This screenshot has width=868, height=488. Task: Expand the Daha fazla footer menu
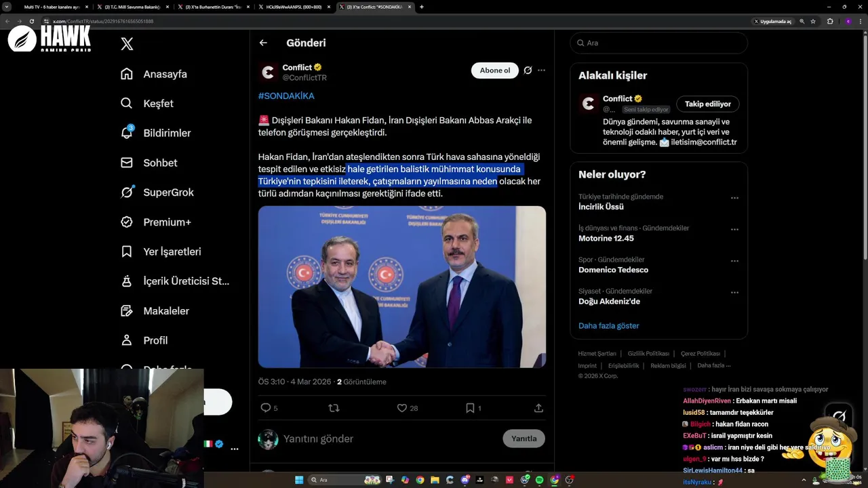click(x=713, y=365)
